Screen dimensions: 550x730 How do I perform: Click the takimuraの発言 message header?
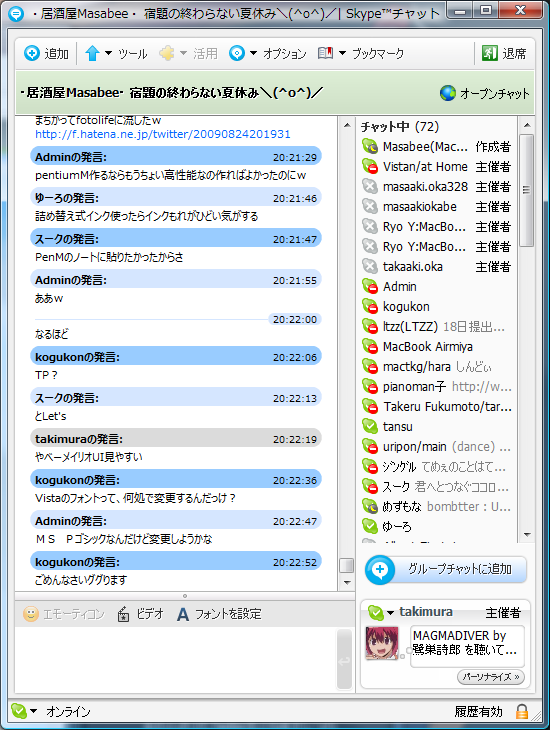point(176,439)
